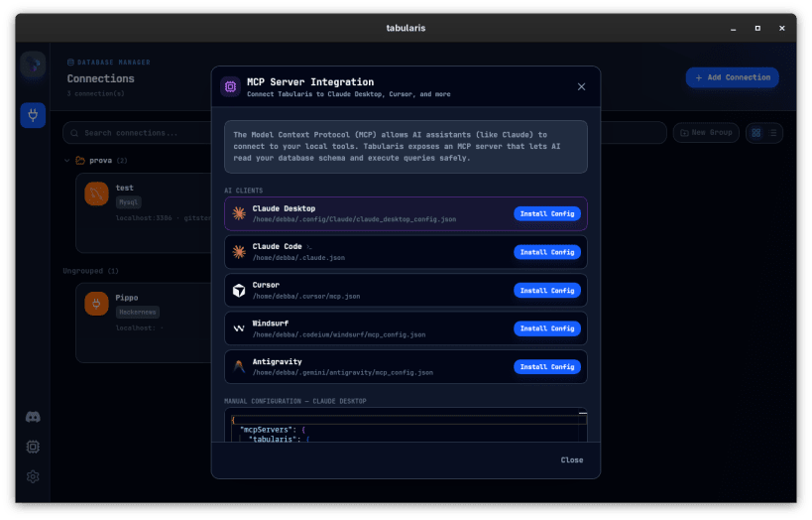Image resolution: width=812 pixels, height=520 pixels.
Task: Click the Cursor cube icon
Action: (x=239, y=291)
